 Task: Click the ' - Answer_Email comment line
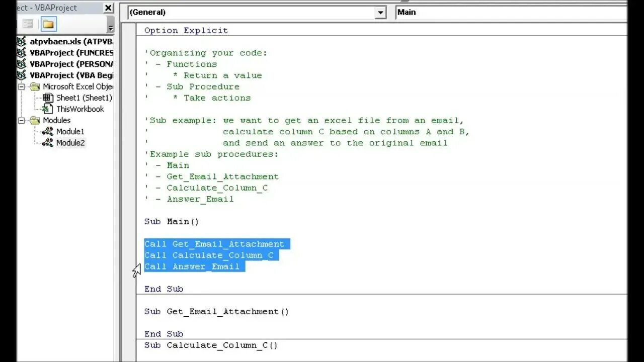pyautogui.click(x=189, y=199)
